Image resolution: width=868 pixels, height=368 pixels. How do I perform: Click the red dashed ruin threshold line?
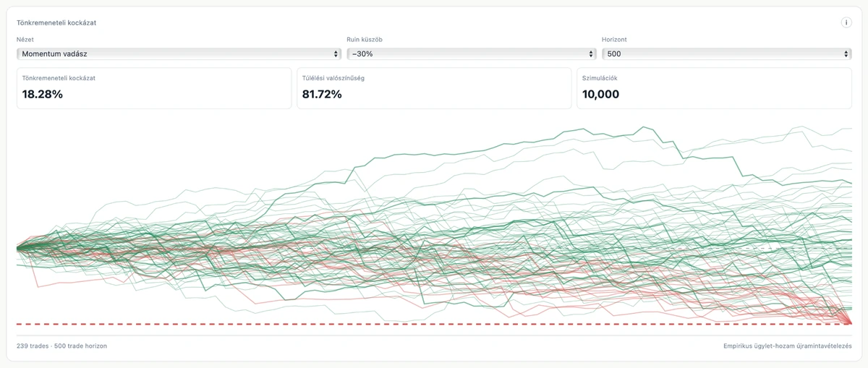[434, 324]
